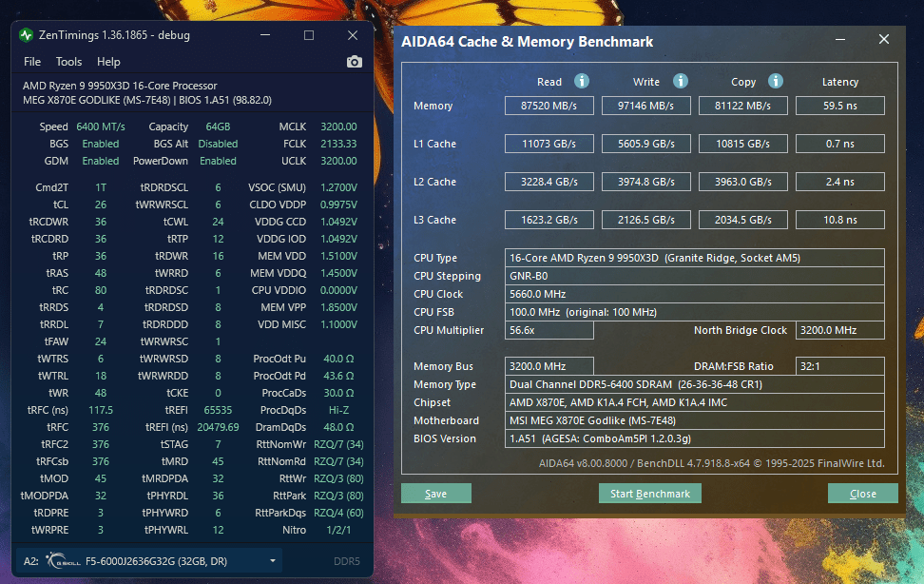Click the Close button in AIDA64 benchmark
This screenshot has width=924, height=584.
pyautogui.click(x=863, y=493)
